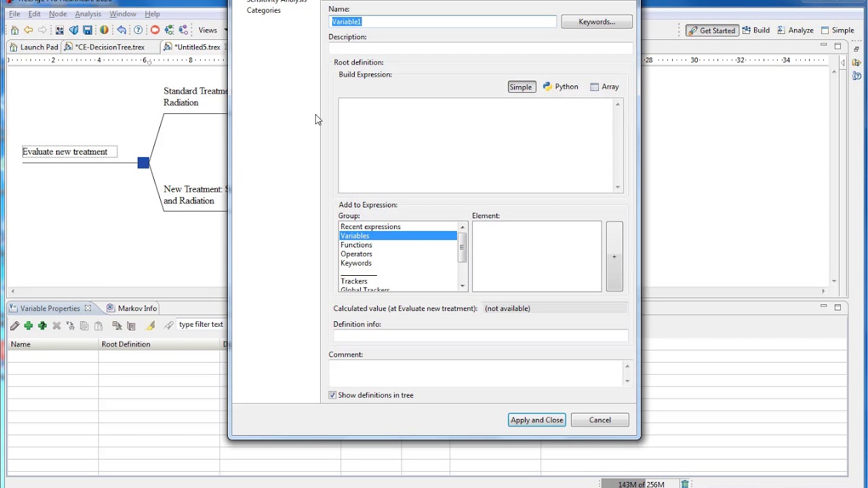Close the Variable Properties tab
This screenshot has width=868, height=488.
(x=87, y=308)
